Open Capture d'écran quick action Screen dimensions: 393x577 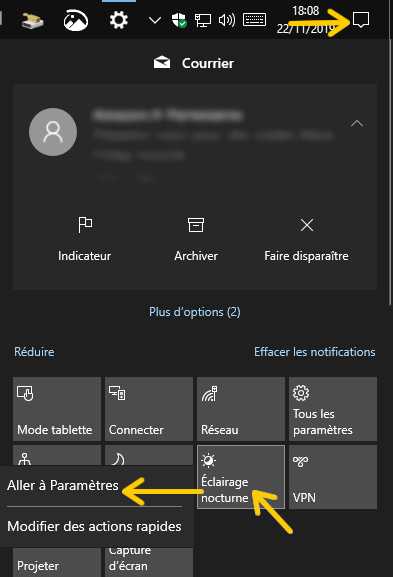[x=149, y=562]
